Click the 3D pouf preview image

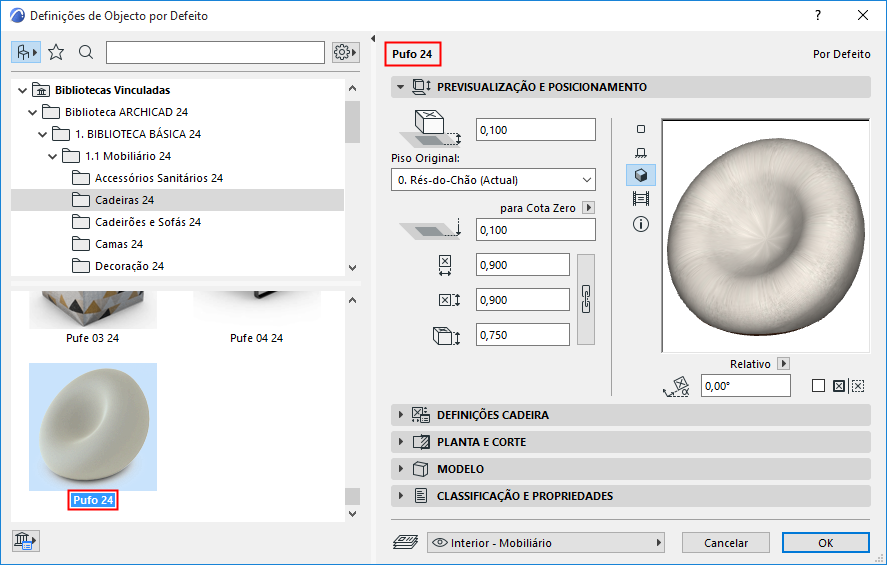tap(765, 236)
